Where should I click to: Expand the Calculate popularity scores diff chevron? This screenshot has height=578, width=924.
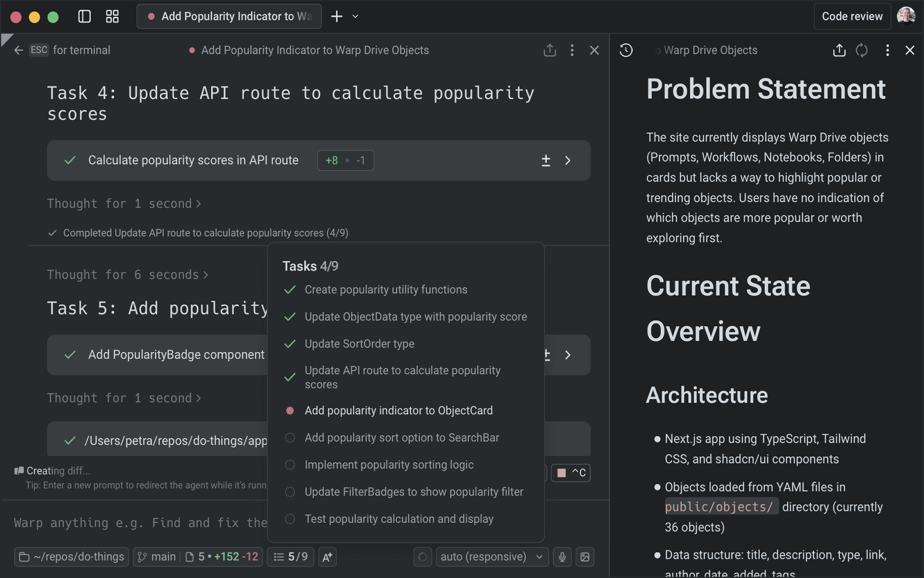tap(567, 160)
